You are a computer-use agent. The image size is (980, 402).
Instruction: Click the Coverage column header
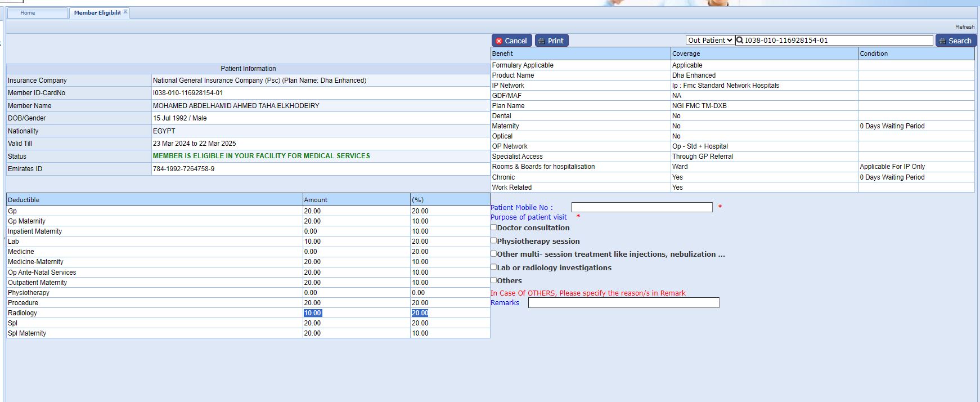click(686, 53)
